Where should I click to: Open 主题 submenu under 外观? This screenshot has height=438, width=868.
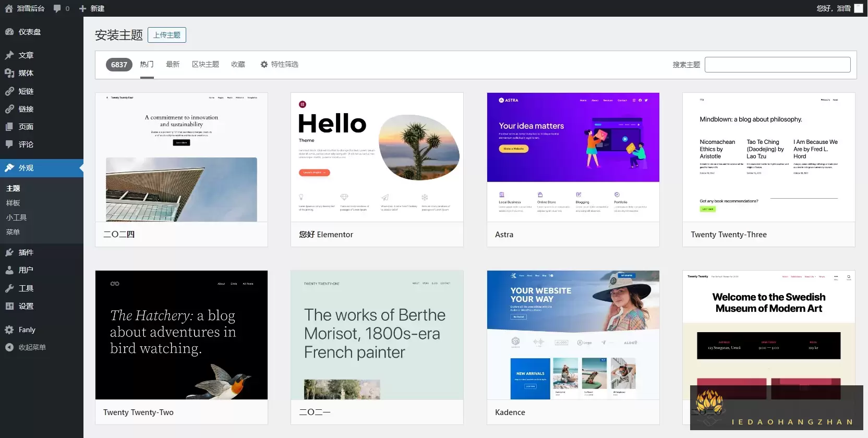13,188
